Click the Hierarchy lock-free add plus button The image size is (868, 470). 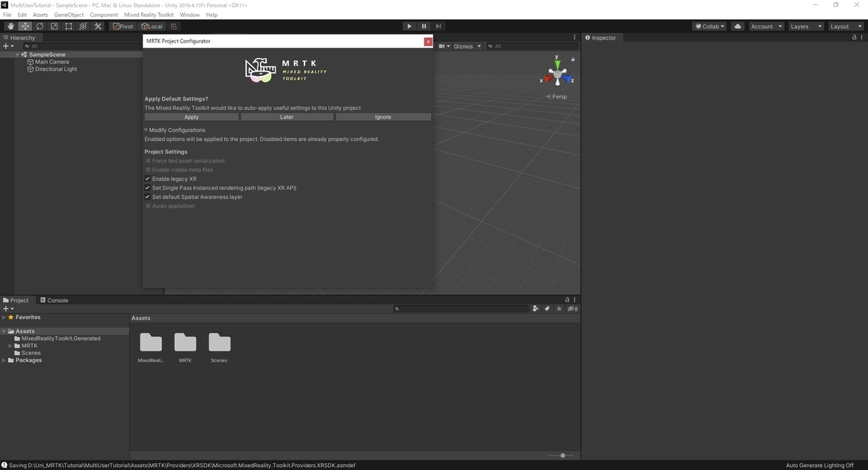(x=8, y=46)
